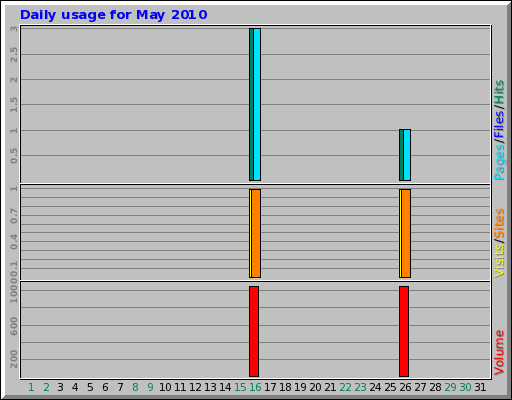
Task: Click the red Volume bar for day 26
Action: (x=404, y=331)
